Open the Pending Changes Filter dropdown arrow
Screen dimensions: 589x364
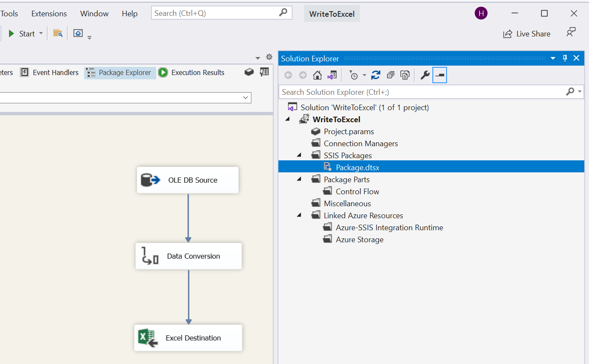coord(364,75)
